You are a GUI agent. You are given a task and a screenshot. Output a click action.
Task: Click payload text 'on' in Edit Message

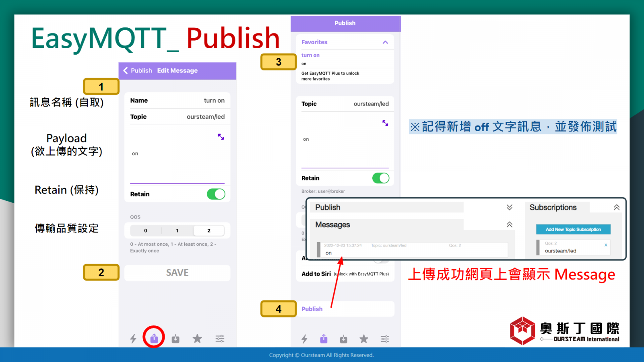click(x=135, y=154)
